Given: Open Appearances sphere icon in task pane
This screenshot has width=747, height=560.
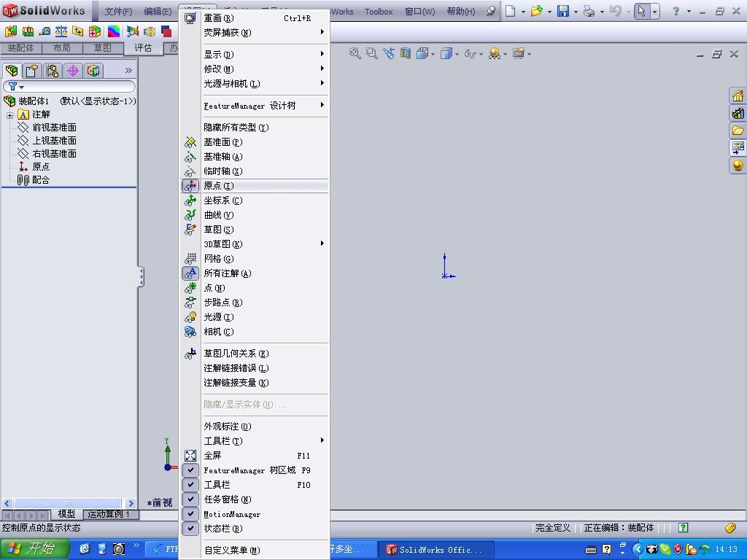Looking at the screenshot, I should (x=738, y=166).
